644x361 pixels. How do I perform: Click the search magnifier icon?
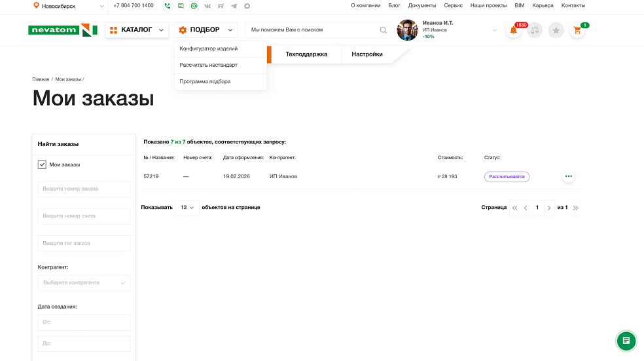pos(384,30)
